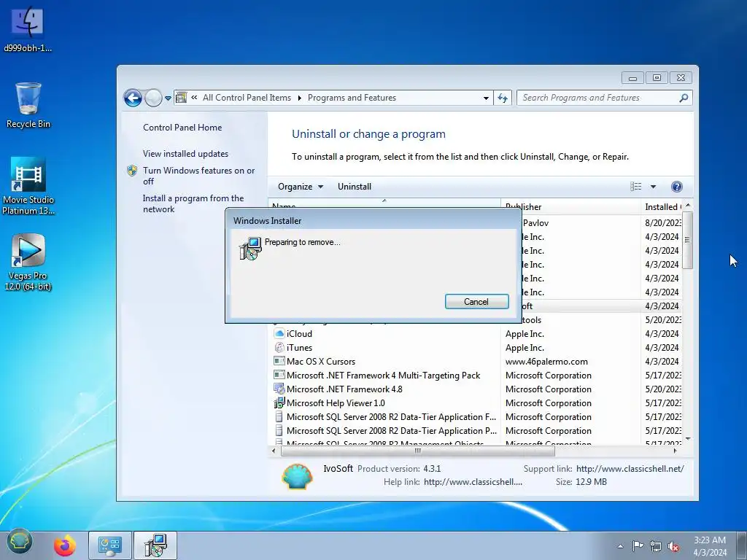Switch to Control Panel taskbar button
The image size is (747, 560).
(x=109, y=545)
